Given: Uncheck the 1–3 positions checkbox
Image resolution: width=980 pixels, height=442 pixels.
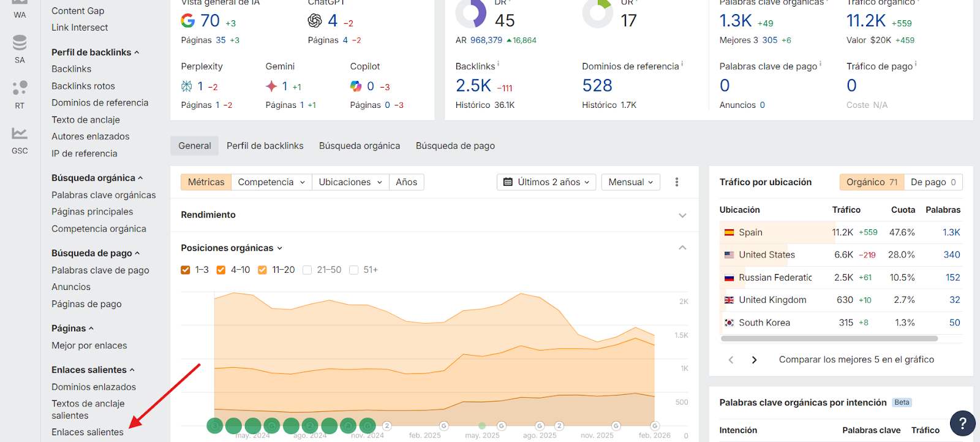Looking at the screenshot, I should click(x=186, y=270).
